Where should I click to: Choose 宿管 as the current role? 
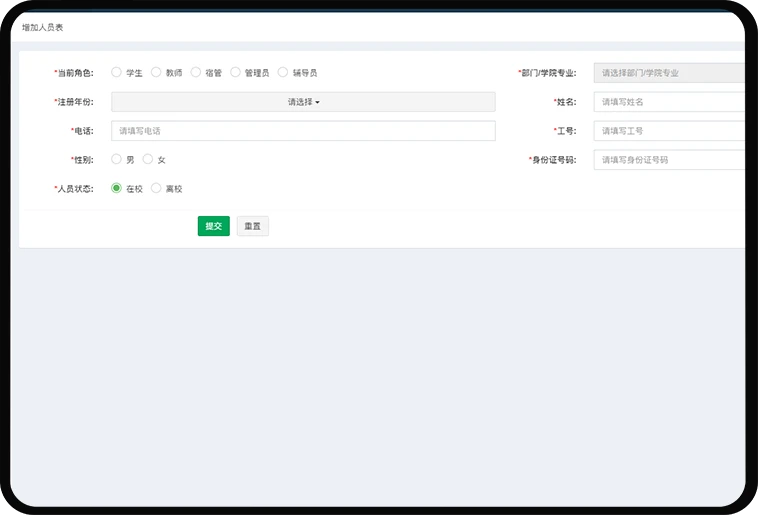196,73
